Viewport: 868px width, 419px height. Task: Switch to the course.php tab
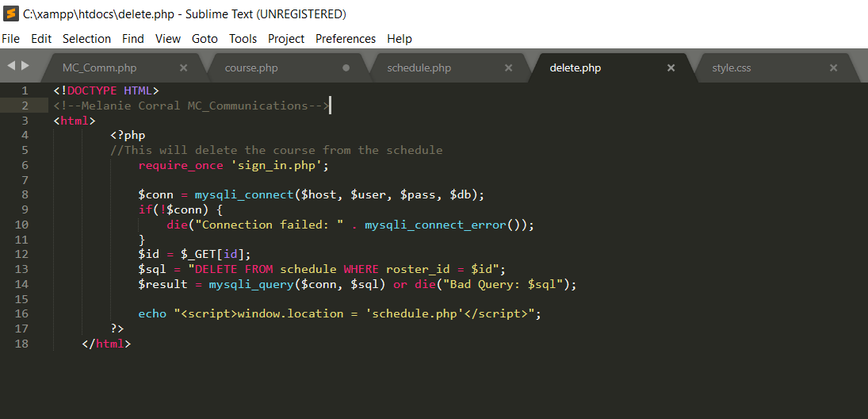[x=251, y=68]
